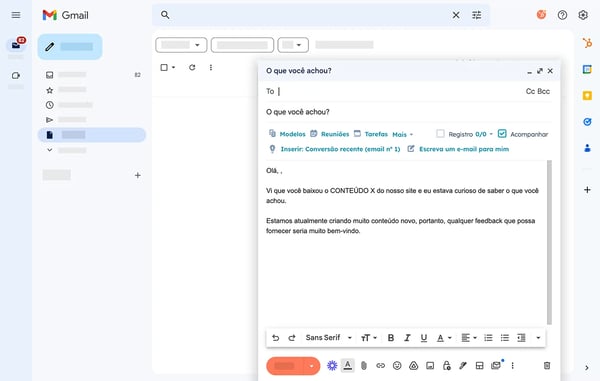Click the orange Send button
The image size is (600, 381).
[x=285, y=366]
